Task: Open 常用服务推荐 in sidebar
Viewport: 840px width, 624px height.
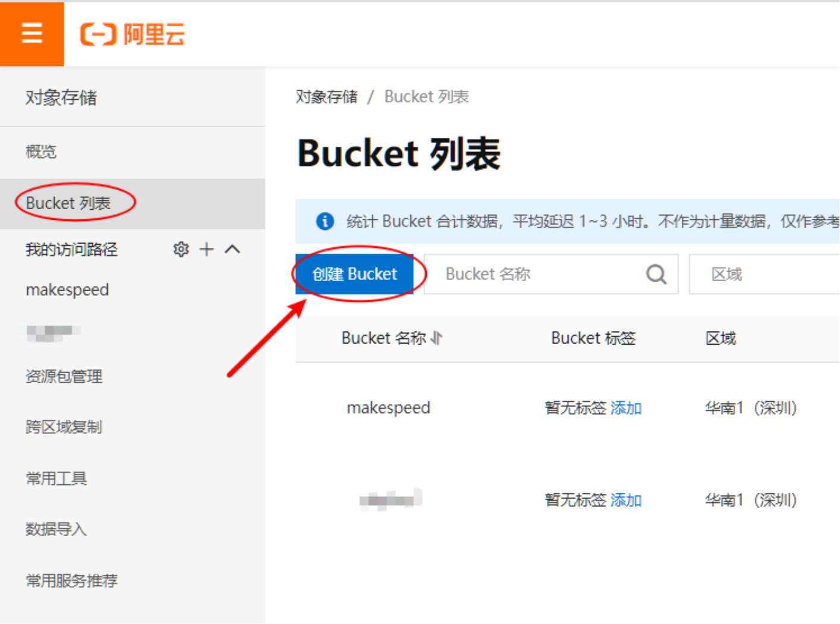Action: click(72, 580)
